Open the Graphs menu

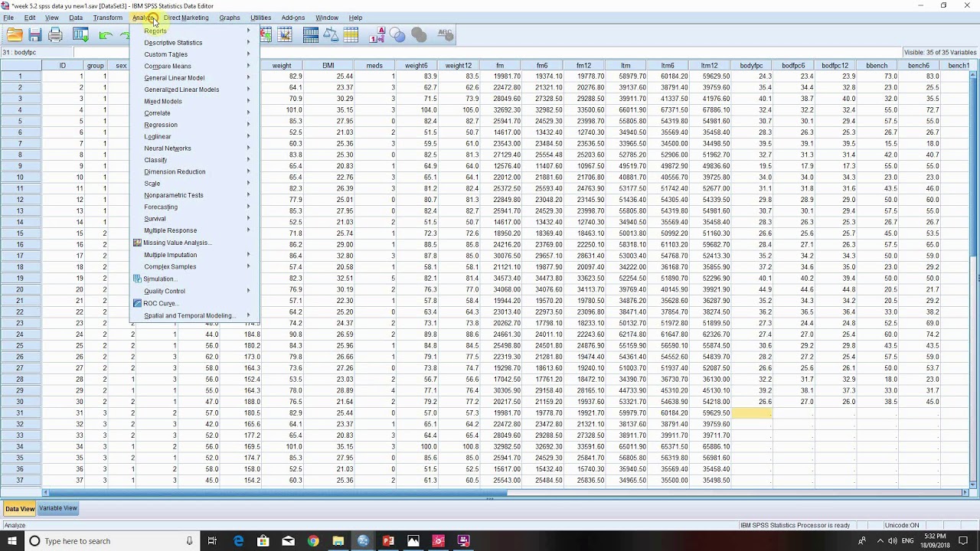tap(230, 18)
